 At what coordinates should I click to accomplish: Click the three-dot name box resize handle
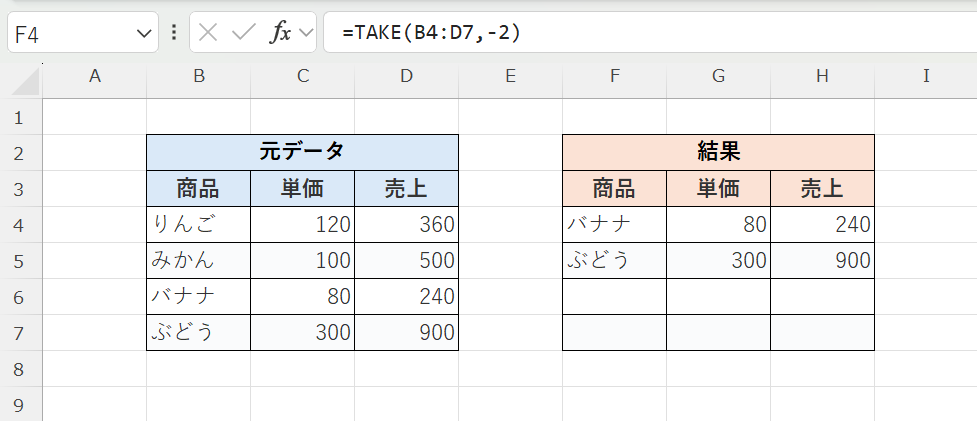(x=174, y=33)
